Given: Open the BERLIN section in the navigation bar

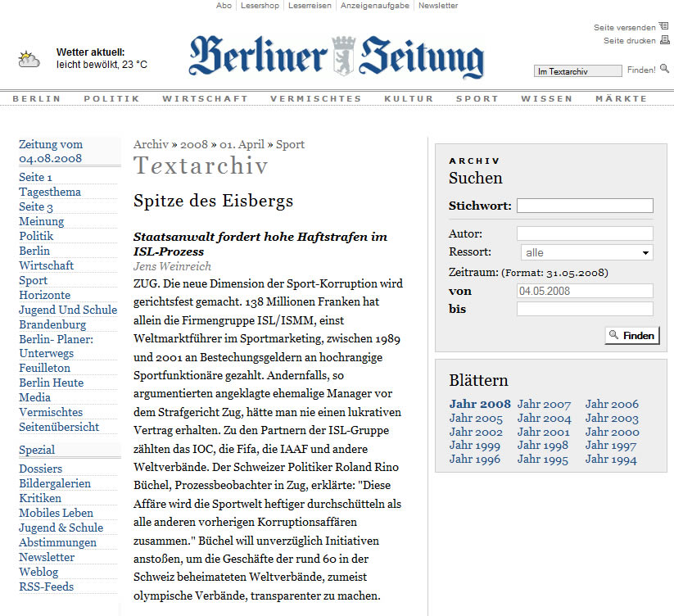Looking at the screenshot, I should point(37,98).
